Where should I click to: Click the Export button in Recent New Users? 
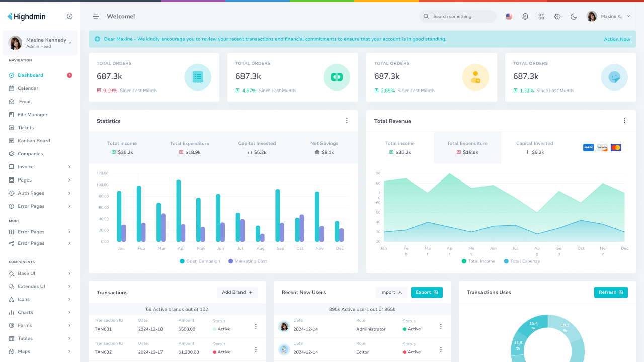pos(427,292)
